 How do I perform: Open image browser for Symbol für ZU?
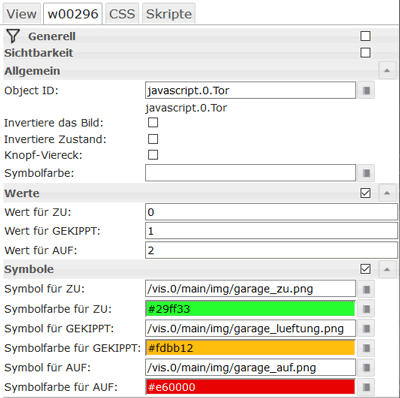pos(366,289)
